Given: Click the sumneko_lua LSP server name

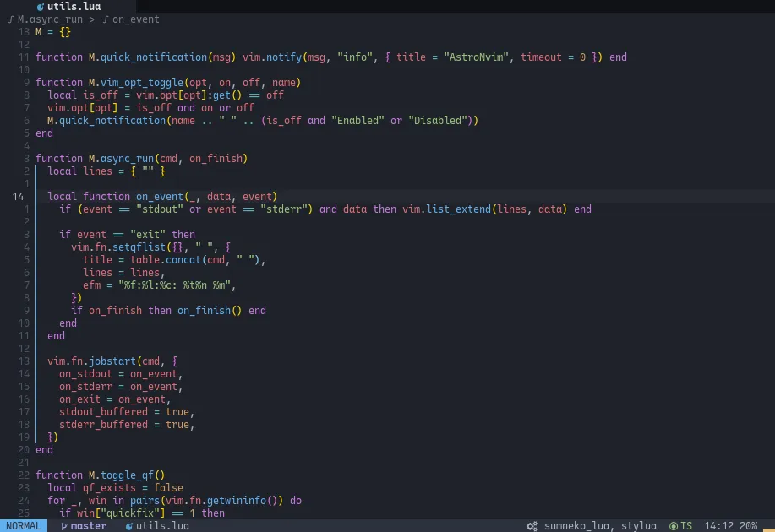Looking at the screenshot, I should pos(576,525).
